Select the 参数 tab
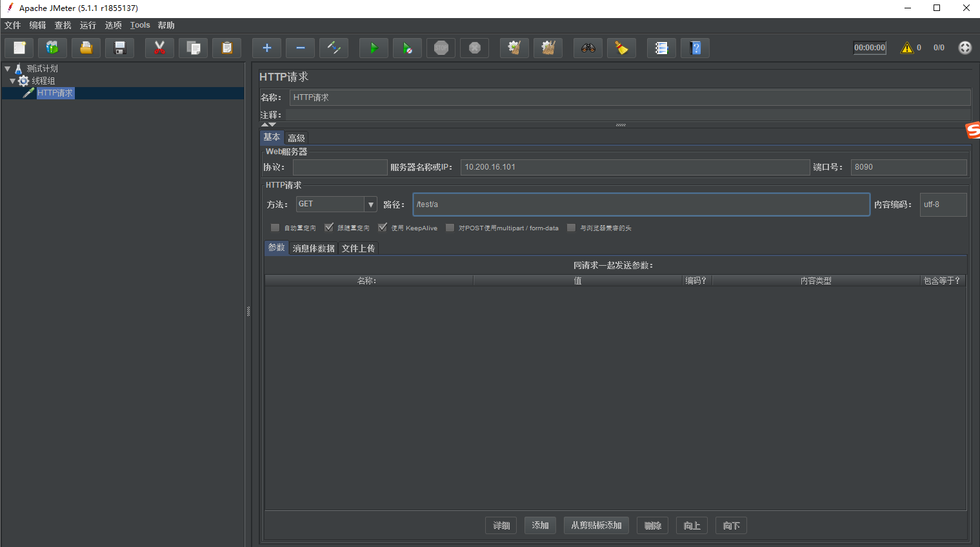Viewport: 980px width, 547px height. 276,248
